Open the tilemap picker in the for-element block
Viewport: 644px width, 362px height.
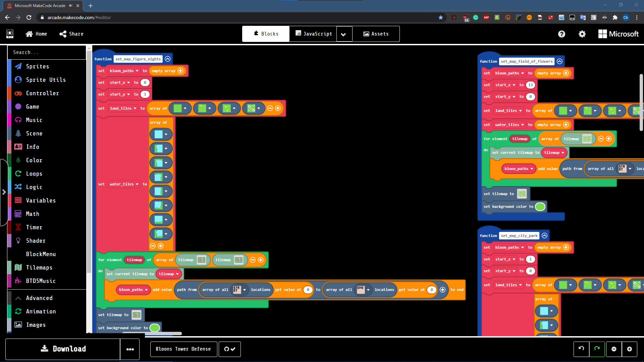(202, 260)
